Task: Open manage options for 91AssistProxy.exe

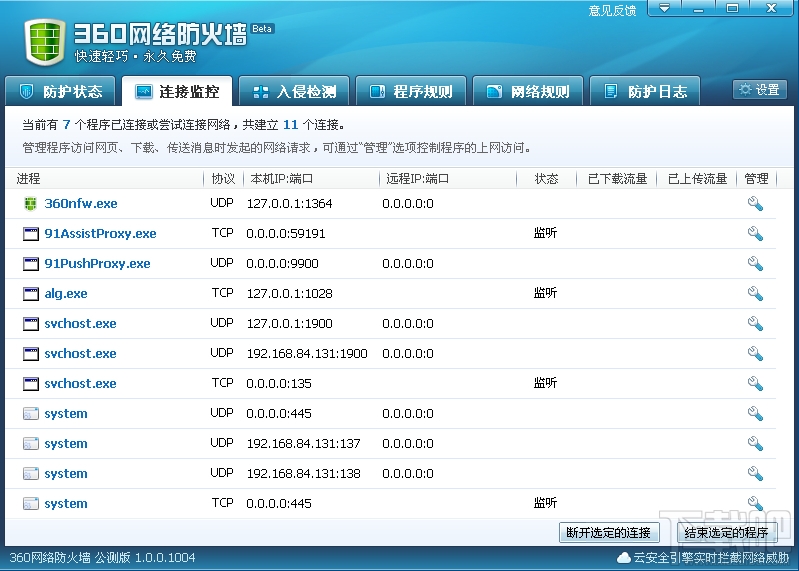Action: [x=755, y=234]
